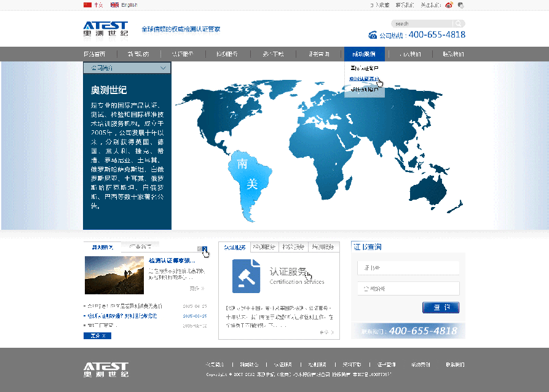Click the 证书号 certificate number input field
The image size is (549, 392).
[x=408, y=268]
